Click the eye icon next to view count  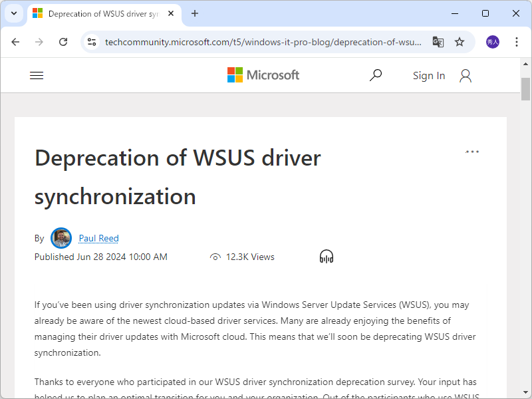click(x=215, y=256)
